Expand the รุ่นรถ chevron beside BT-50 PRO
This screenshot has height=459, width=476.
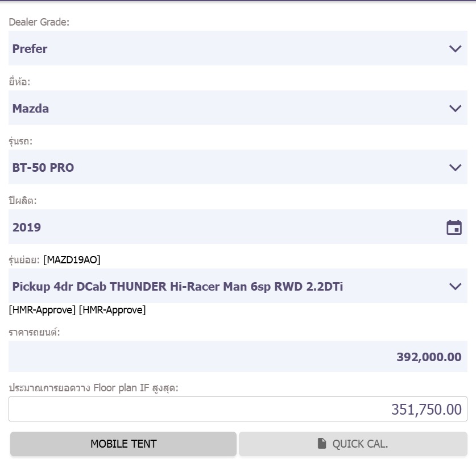point(455,168)
